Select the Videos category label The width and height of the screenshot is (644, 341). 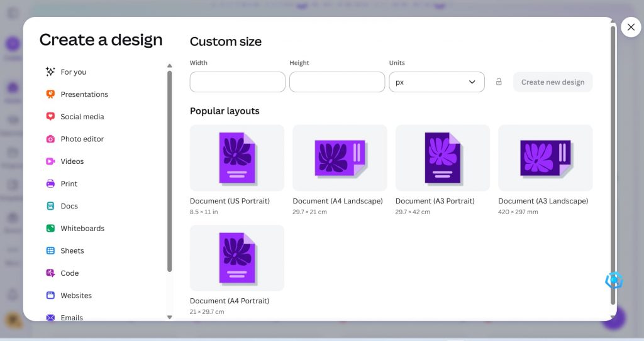pyautogui.click(x=72, y=161)
